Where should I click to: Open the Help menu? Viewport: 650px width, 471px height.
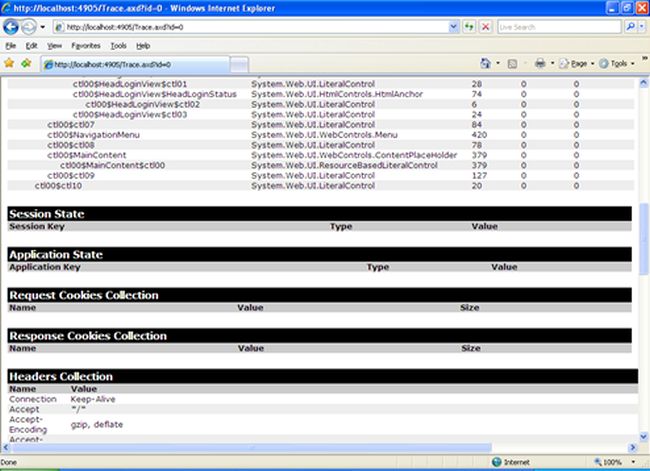click(x=143, y=46)
